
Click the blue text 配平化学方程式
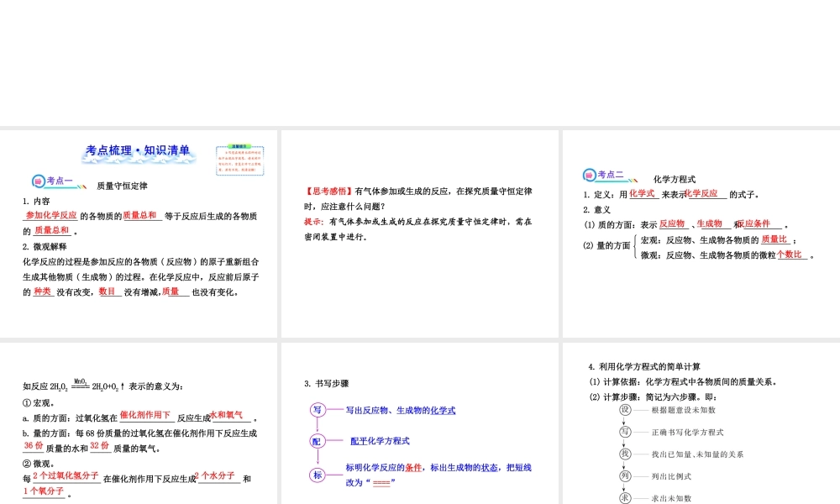(380, 441)
